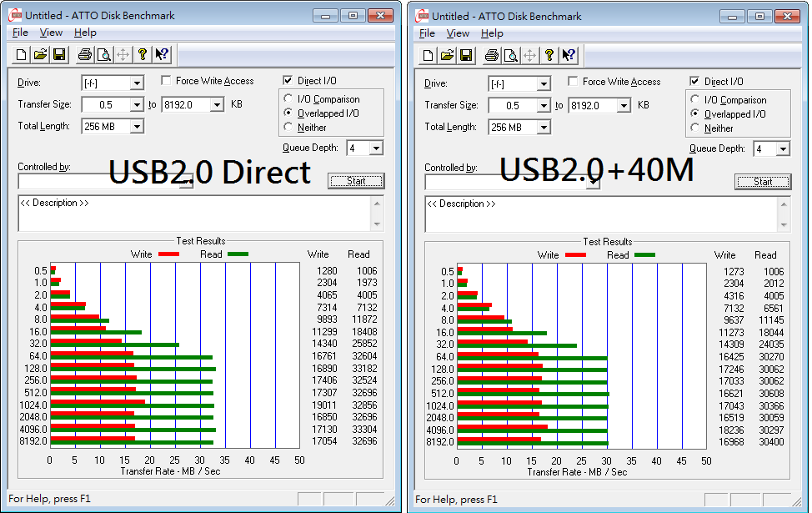The width and height of the screenshot is (812, 513).
Task: Open 8192.0 transfer size dropdown, right window
Action: (624, 106)
